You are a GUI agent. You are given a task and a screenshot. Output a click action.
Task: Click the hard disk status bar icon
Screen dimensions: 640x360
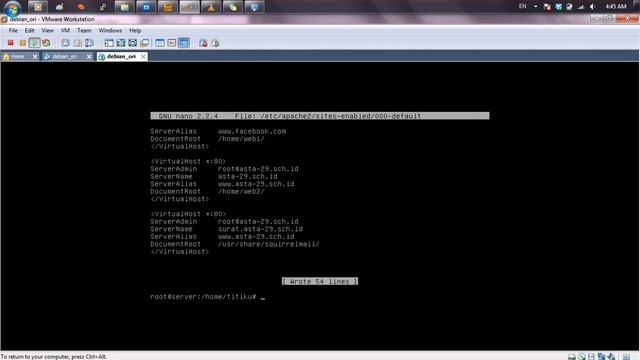click(572, 357)
